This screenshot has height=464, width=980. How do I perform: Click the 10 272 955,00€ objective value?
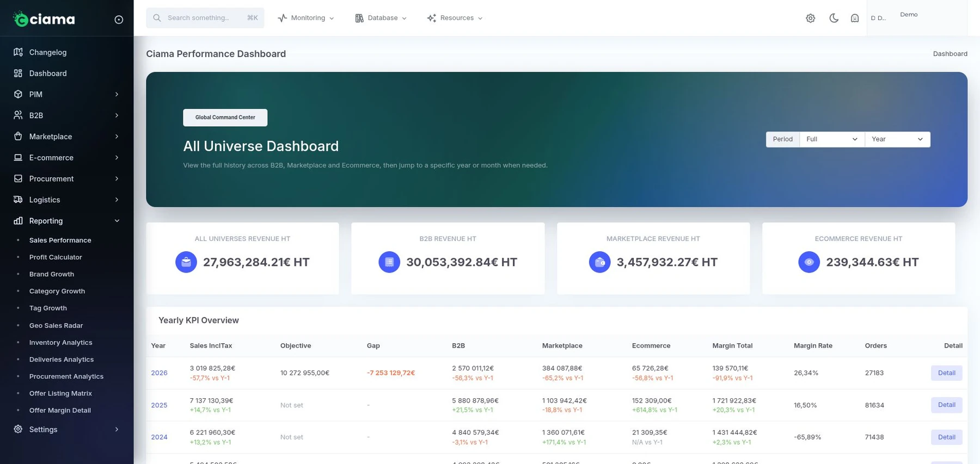(x=305, y=373)
